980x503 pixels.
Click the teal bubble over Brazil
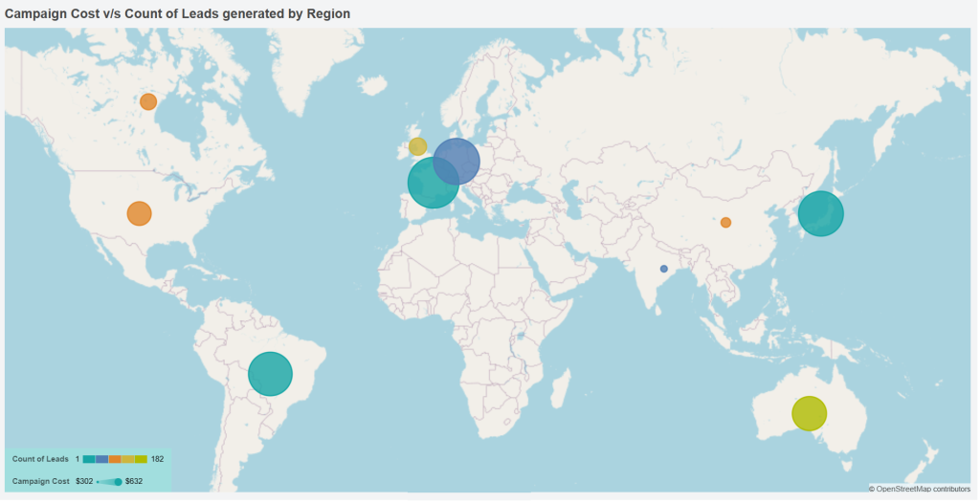click(x=270, y=374)
